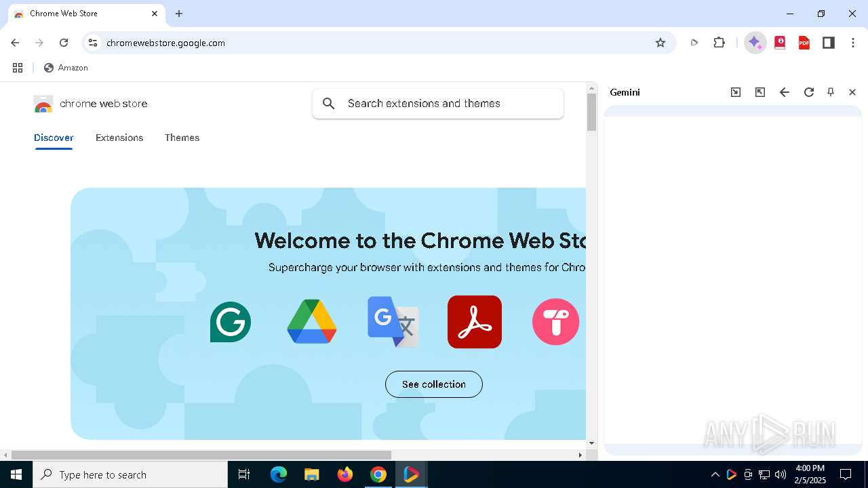Close the Chrome Web Store tab
The width and height of the screenshot is (868, 488).
[155, 14]
